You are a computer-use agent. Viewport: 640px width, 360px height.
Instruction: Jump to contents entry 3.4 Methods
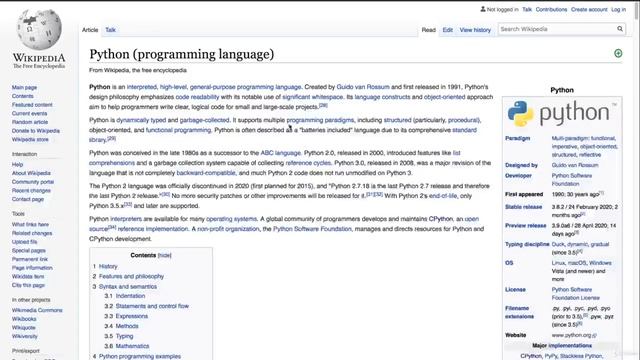pos(127,326)
